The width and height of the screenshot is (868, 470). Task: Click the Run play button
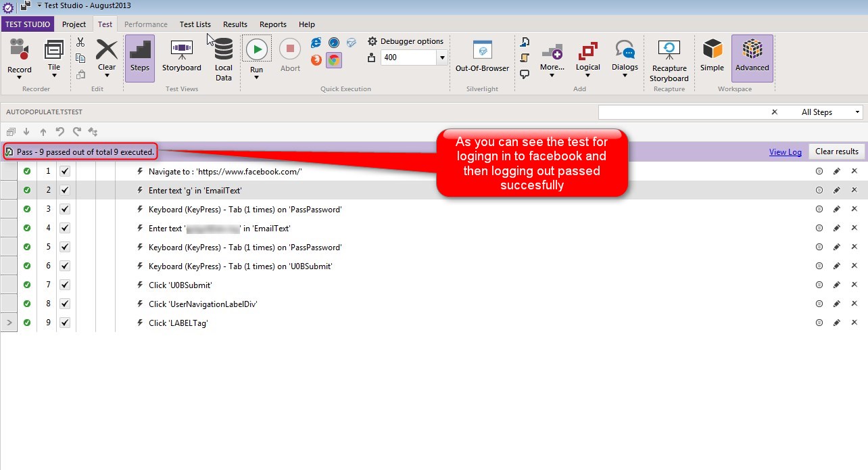(256, 49)
